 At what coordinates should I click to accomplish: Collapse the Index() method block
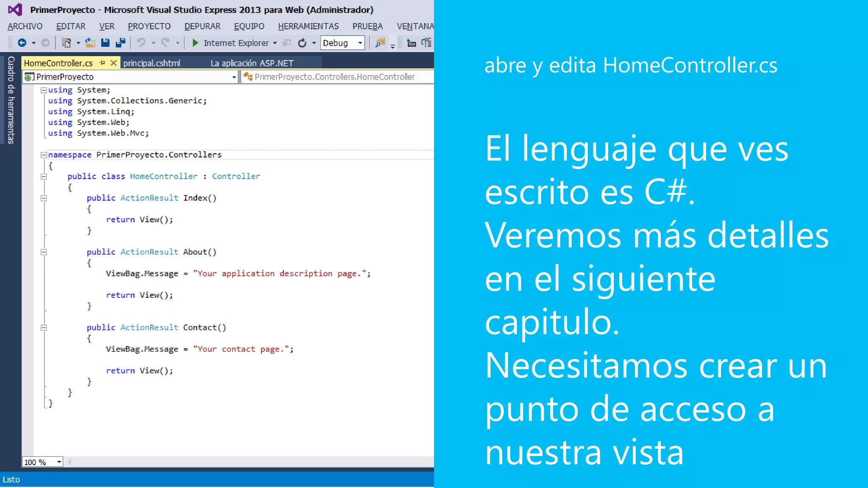tap(44, 198)
